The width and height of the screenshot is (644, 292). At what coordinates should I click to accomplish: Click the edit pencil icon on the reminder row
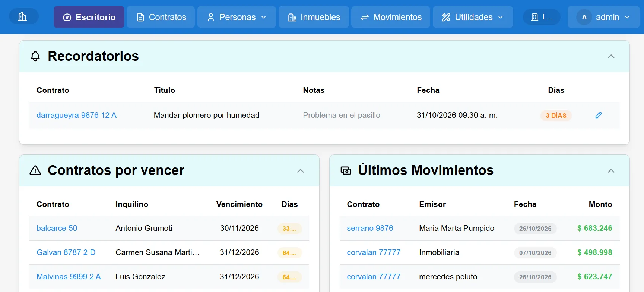pos(599,115)
